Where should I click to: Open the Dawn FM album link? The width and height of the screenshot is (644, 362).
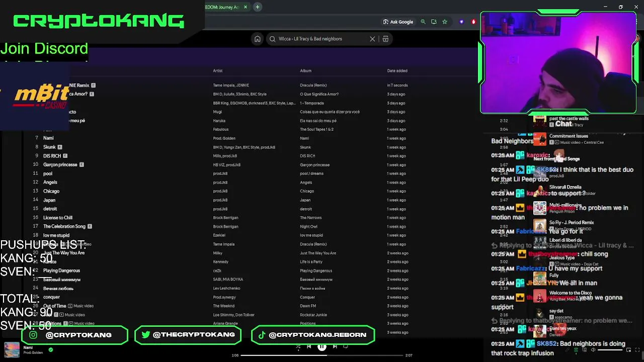[308, 306]
